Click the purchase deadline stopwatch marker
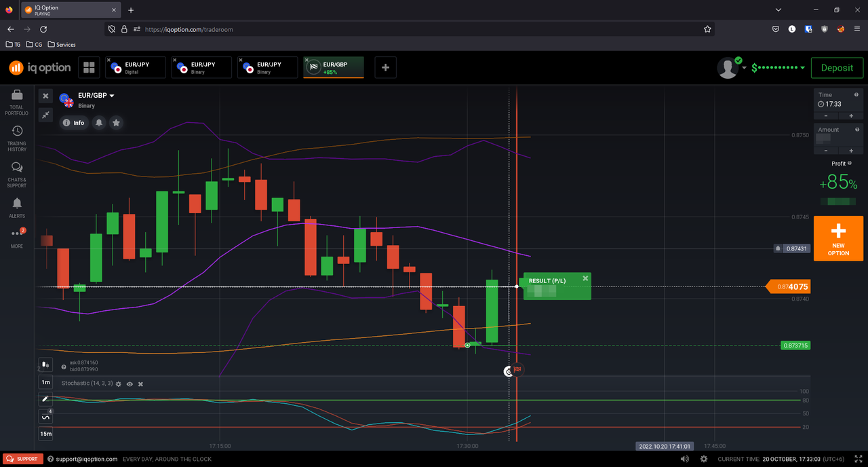 (508, 371)
